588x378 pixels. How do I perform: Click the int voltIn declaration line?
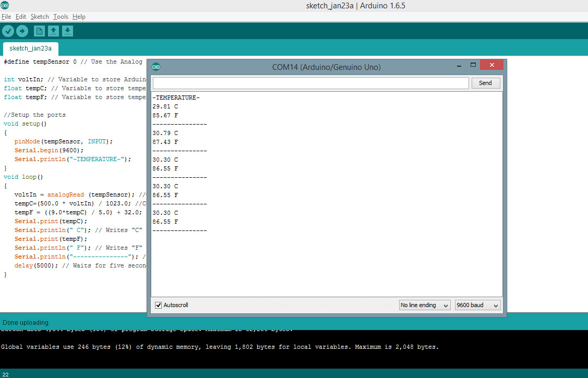pyautogui.click(x=75, y=79)
